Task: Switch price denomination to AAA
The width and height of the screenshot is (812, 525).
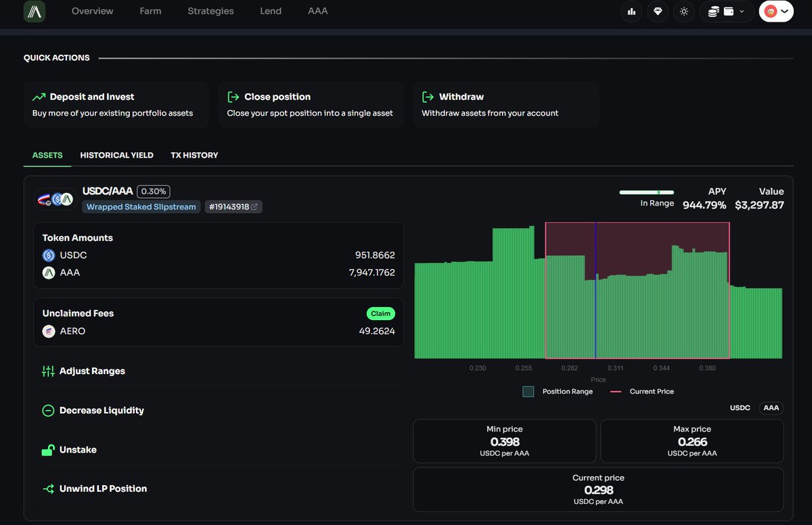Action: [771, 408]
